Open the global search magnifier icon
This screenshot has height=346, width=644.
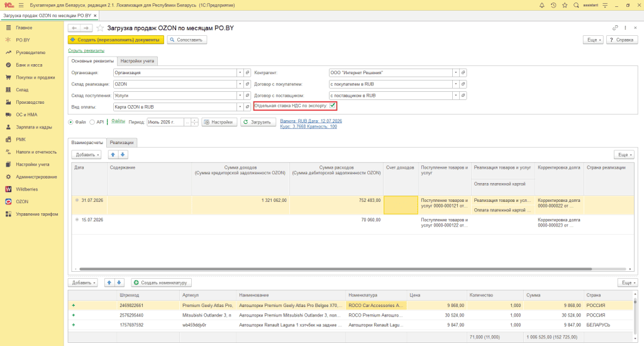pyautogui.click(x=576, y=5)
